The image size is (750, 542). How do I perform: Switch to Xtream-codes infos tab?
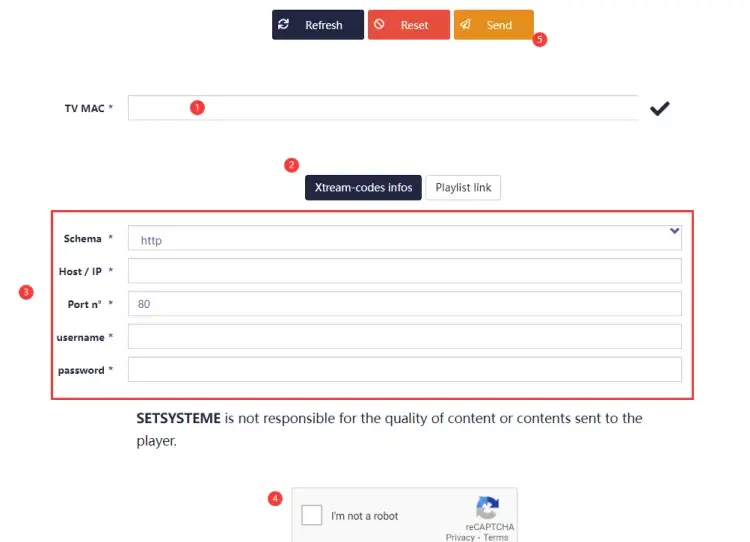pyautogui.click(x=363, y=188)
